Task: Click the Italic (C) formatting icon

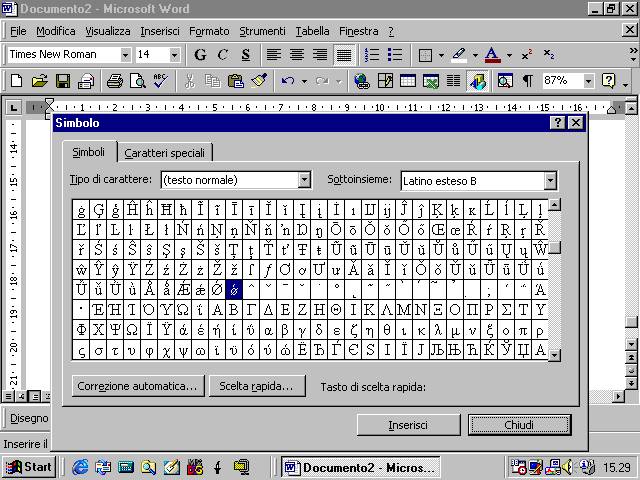Action: [223, 55]
